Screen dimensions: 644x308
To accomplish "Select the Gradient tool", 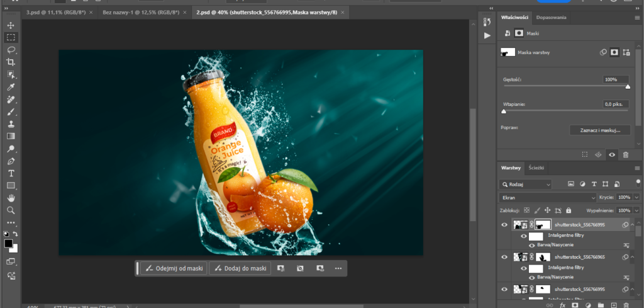I will tap(11, 136).
